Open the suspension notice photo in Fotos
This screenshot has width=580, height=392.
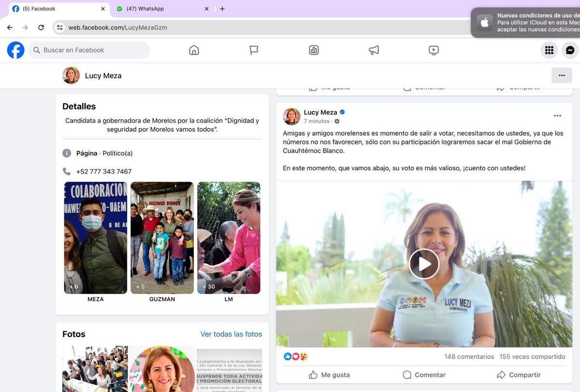click(229, 368)
